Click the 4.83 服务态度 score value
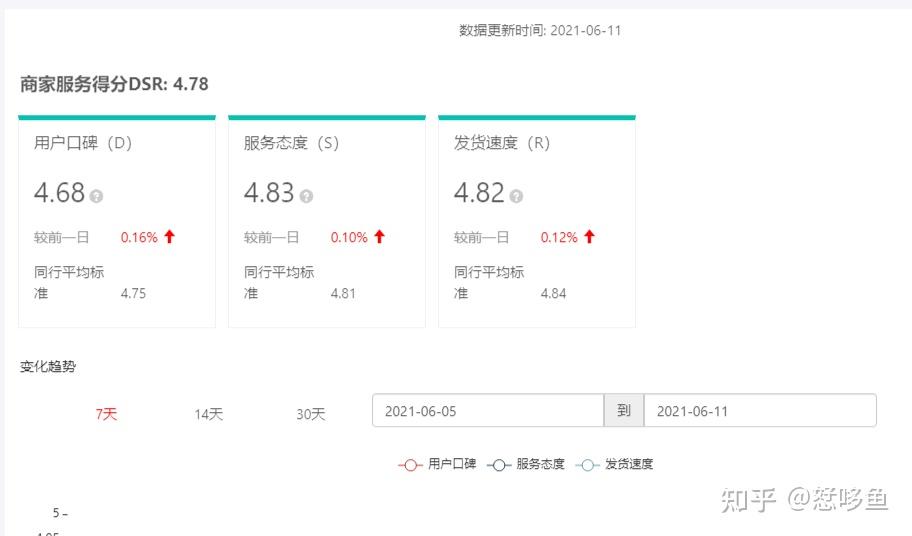 point(269,192)
